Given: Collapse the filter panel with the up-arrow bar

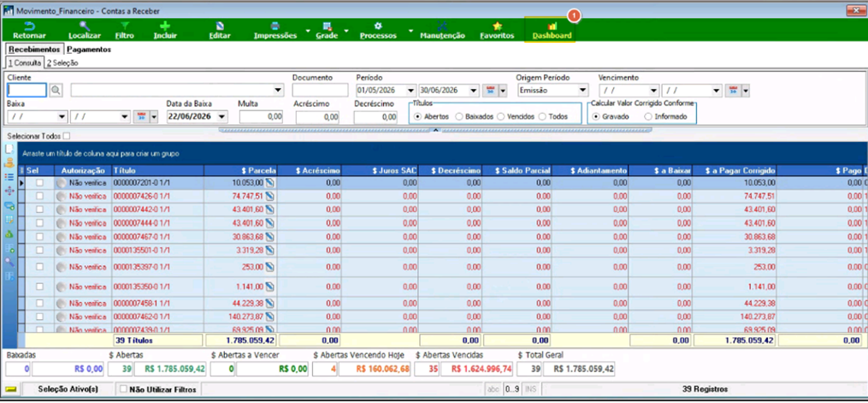Looking at the screenshot, I should point(435,130).
